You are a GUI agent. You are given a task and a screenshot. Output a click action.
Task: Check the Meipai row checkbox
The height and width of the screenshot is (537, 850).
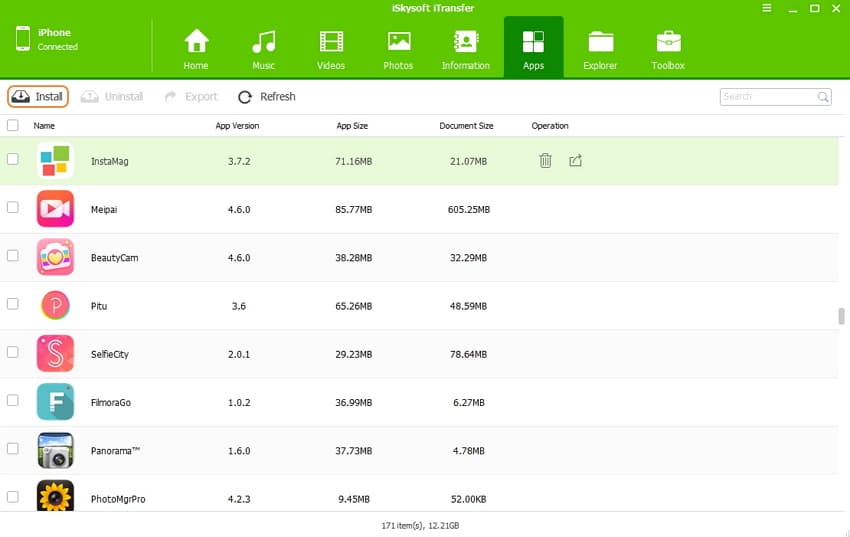pos(12,207)
